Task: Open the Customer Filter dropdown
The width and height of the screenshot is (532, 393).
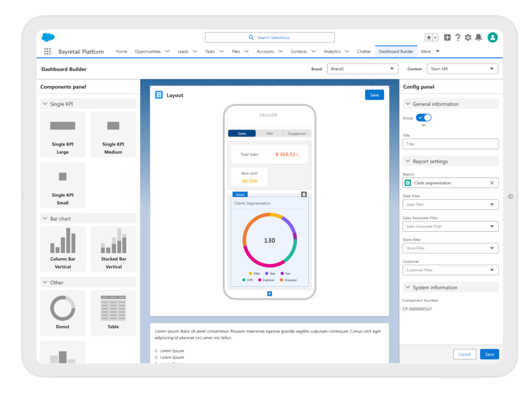Action: [450, 270]
